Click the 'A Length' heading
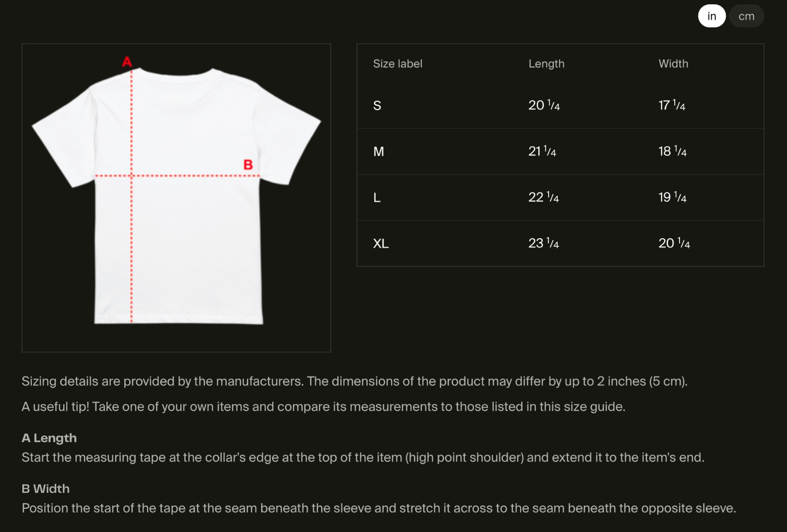Screen dimensions: 787x532 coord(49,438)
